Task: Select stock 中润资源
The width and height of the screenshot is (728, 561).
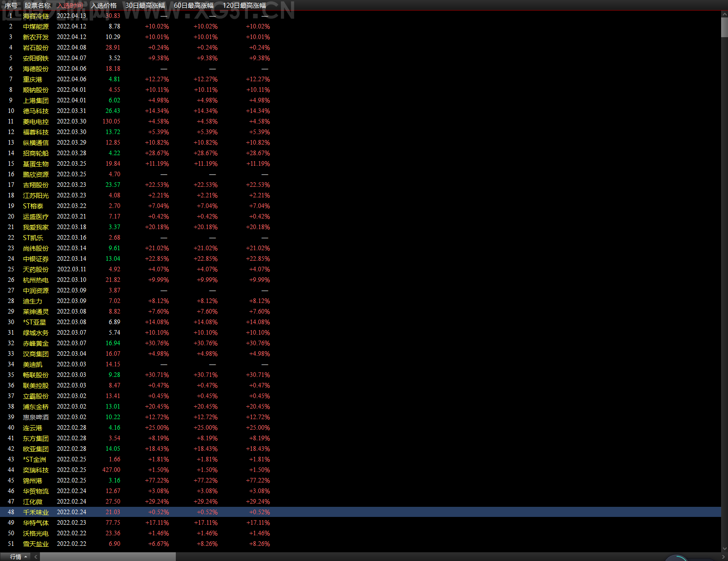Action: (x=36, y=291)
